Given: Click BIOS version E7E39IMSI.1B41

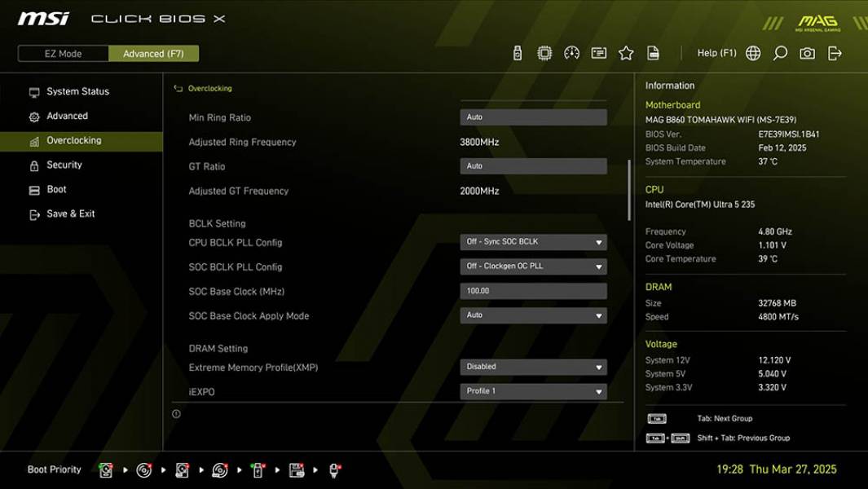Looking at the screenshot, I should point(789,134).
